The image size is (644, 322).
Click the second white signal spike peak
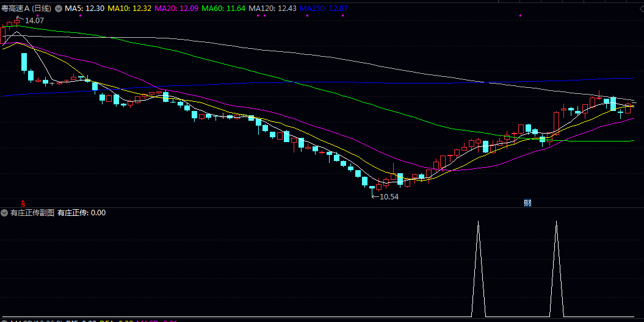point(556,222)
